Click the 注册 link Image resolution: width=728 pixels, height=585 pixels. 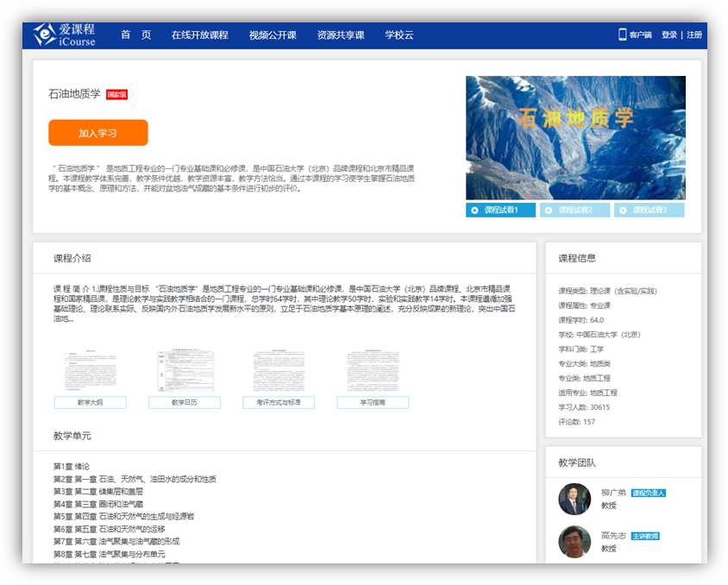pyautogui.click(x=694, y=35)
